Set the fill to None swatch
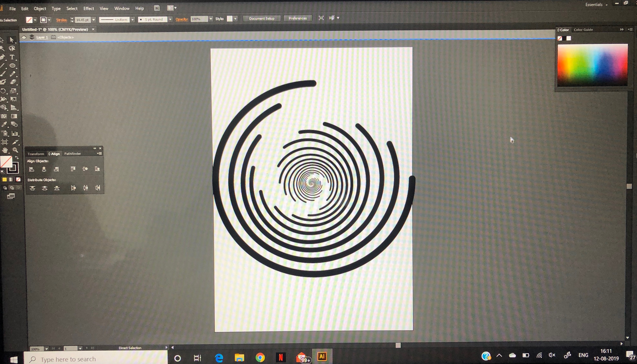637x364 pixels. [18, 179]
